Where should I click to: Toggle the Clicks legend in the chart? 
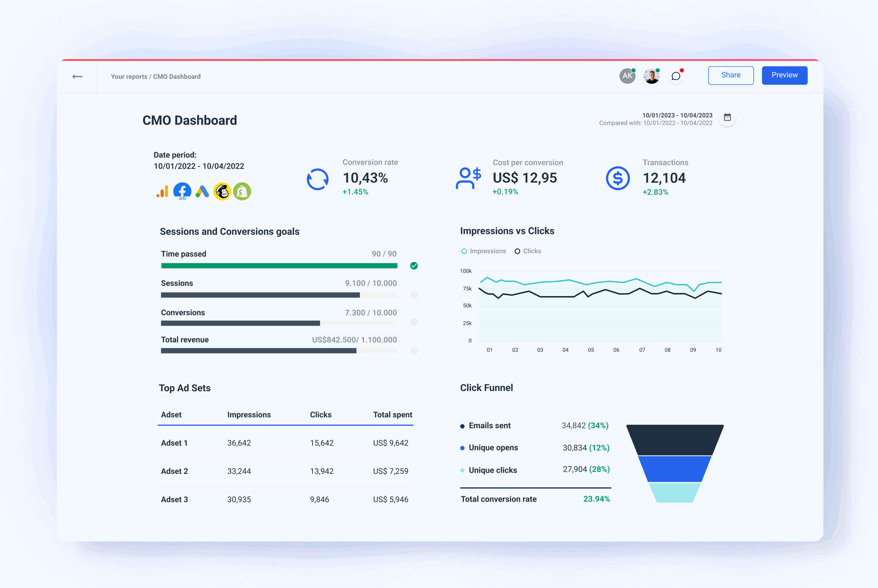tap(528, 251)
